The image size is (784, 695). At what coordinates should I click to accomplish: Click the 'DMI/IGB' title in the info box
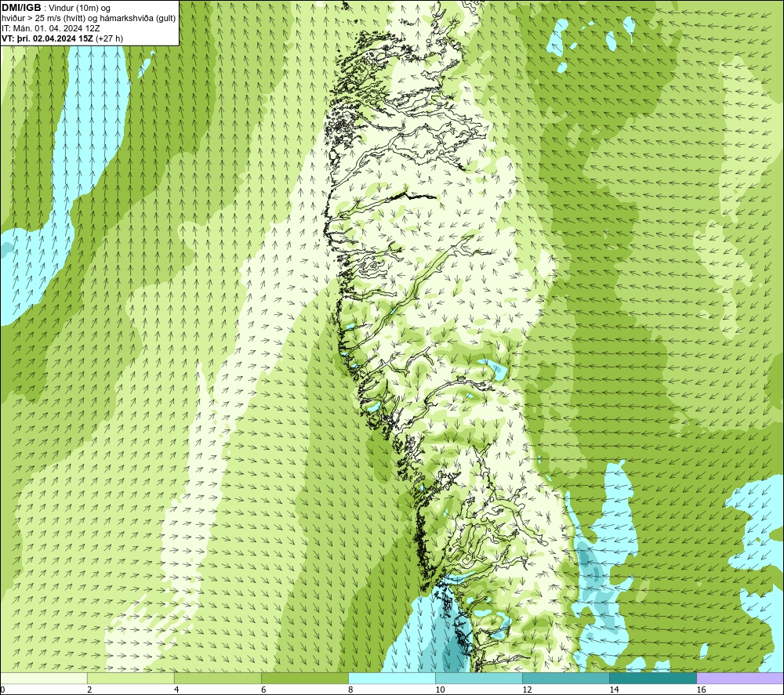click(21, 8)
